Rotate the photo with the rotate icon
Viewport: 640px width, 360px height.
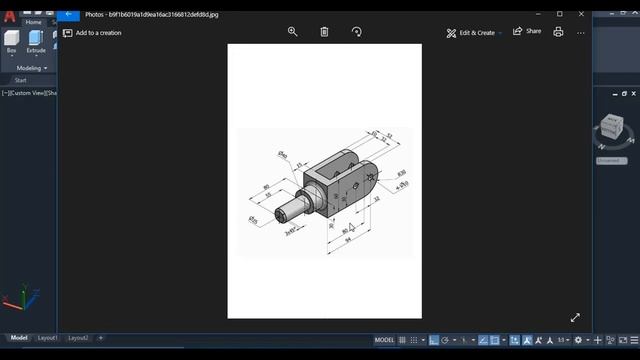click(x=356, y=32)
